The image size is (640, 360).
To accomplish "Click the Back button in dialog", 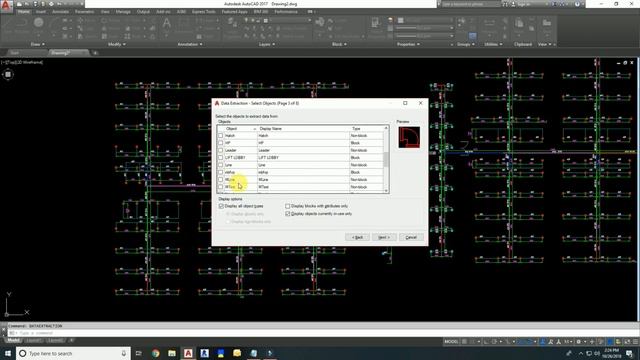I will click(358, 237).
